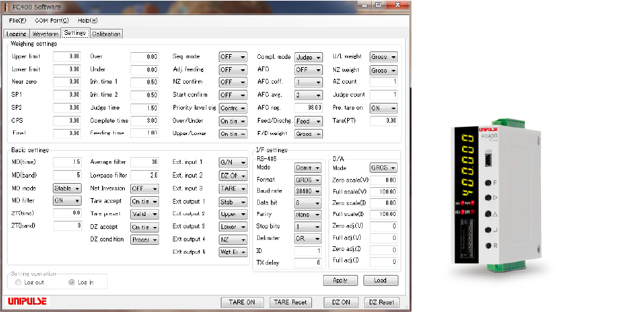Switch to the Waveform tab
Viewport: 644px width, 312px height.
click(45, 34)
